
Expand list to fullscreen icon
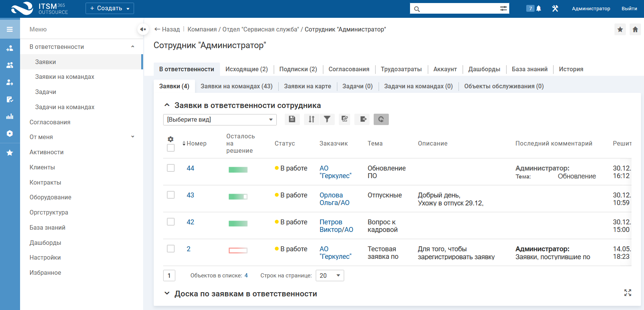[x=628, y=293]
